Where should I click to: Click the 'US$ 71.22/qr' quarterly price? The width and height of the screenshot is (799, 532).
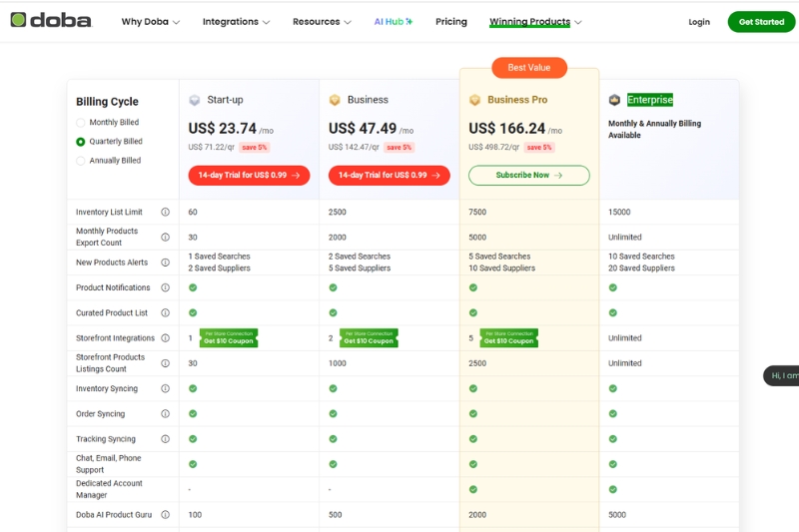pyautogui.click(x=211, y=147)
